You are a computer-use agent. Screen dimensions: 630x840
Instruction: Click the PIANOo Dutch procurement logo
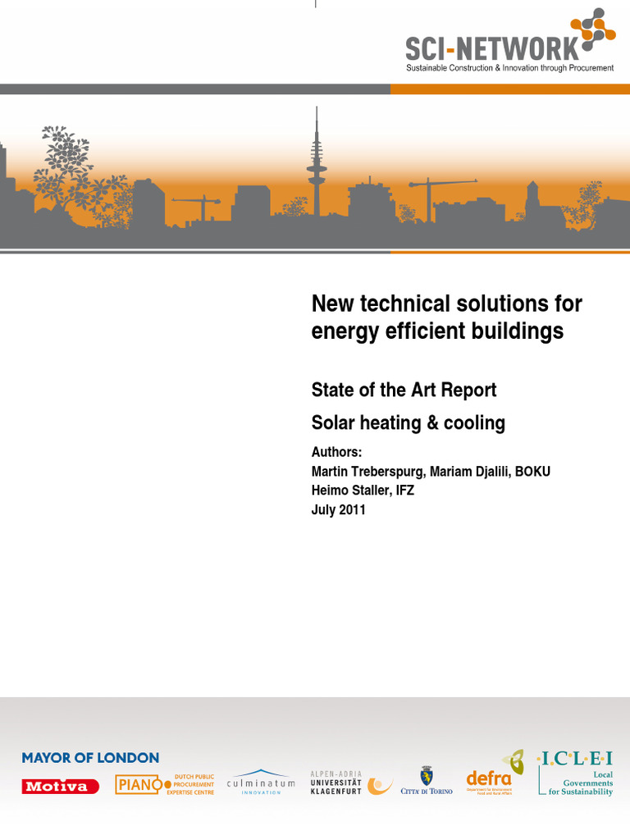point(165,784)
